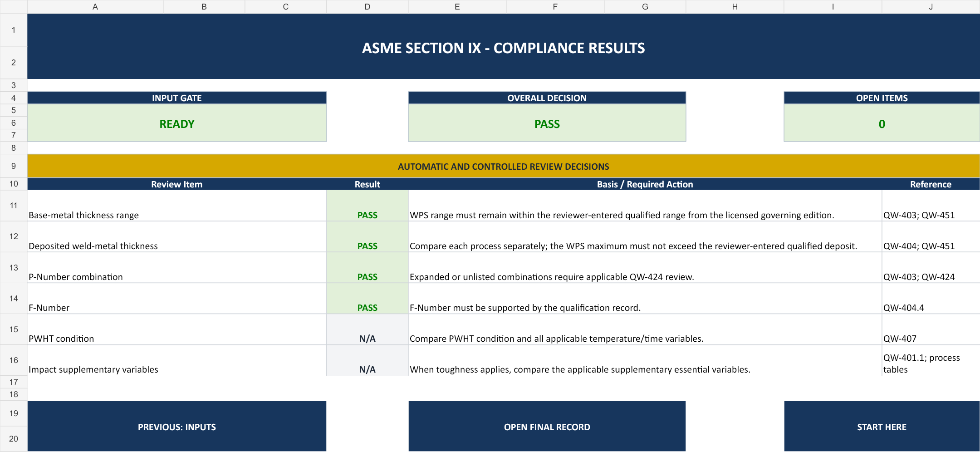Select the Deposited weld-metal thickness cell
Screen dimensions: 980x452
click(177, 237)
